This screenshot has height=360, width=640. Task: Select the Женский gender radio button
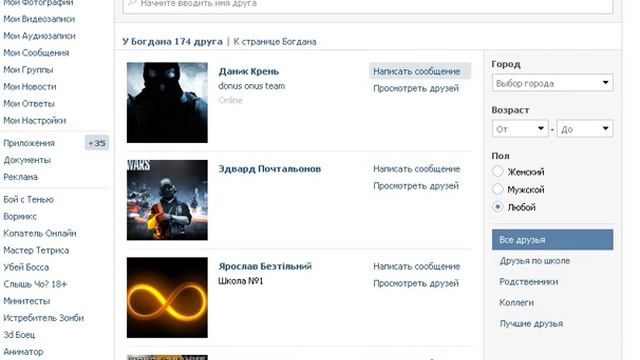coord(498,171)
